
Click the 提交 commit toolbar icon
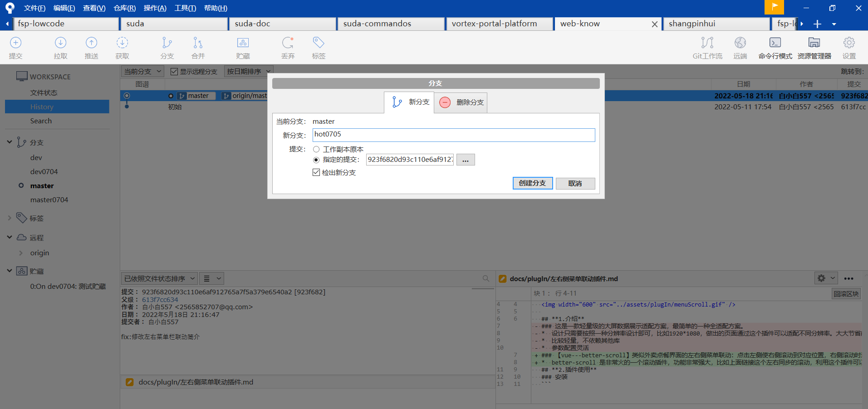pos(15,43)
